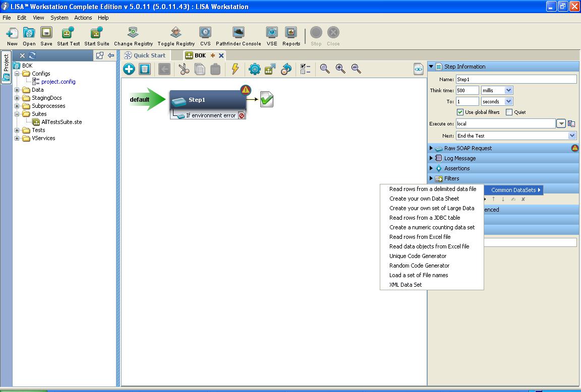Open the Edit menu

coord(22,18)
